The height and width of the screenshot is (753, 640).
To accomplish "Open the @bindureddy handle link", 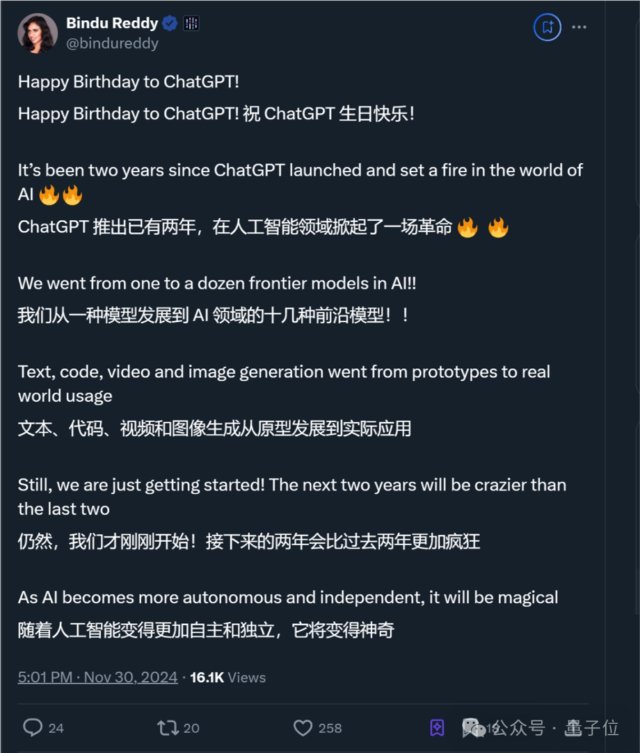I will [x=112, y=43].
